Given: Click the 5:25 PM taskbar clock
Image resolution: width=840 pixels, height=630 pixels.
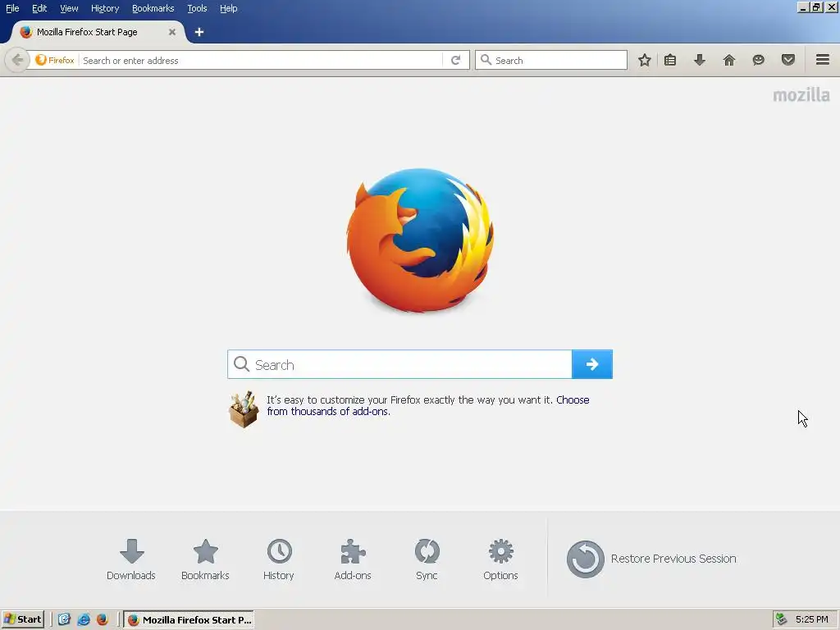Looking at the screenshot, I should tap(811, 619).
